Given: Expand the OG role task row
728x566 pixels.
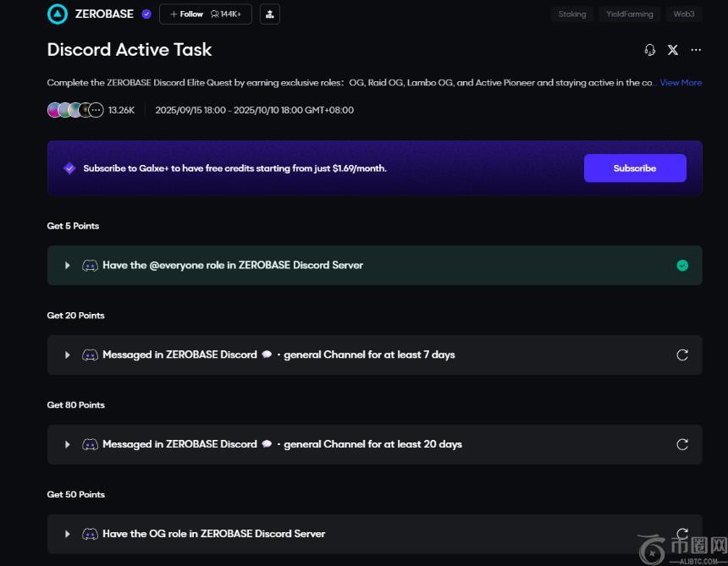Looking at the screenshot, I should coord(68,534).
